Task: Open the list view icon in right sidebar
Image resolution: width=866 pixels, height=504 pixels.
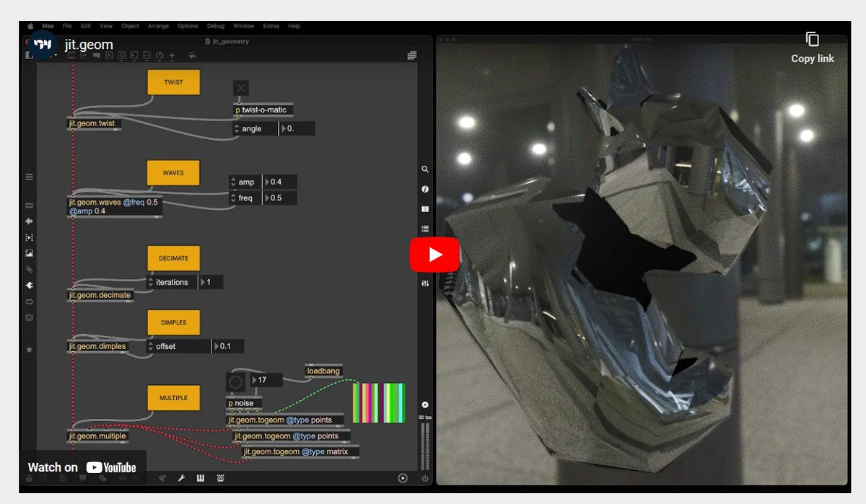Action: [425, 229]
